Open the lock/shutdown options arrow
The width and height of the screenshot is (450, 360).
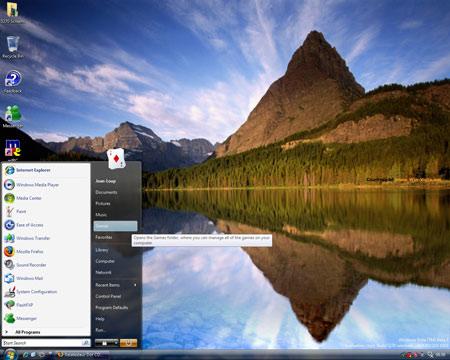click(116, 343)
